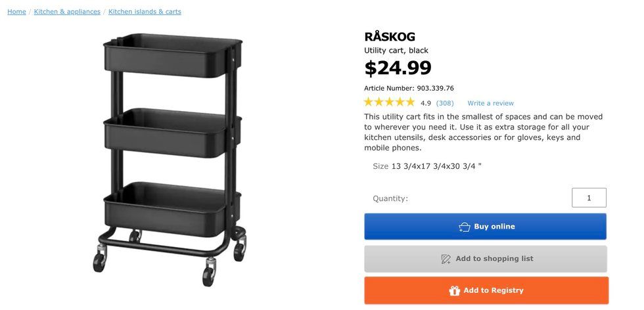Click the Add to shopping list label

(494, 259)
